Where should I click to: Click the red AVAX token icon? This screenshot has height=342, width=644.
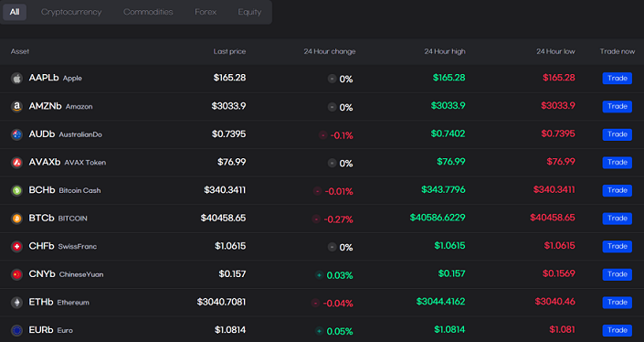click(16, 163)
